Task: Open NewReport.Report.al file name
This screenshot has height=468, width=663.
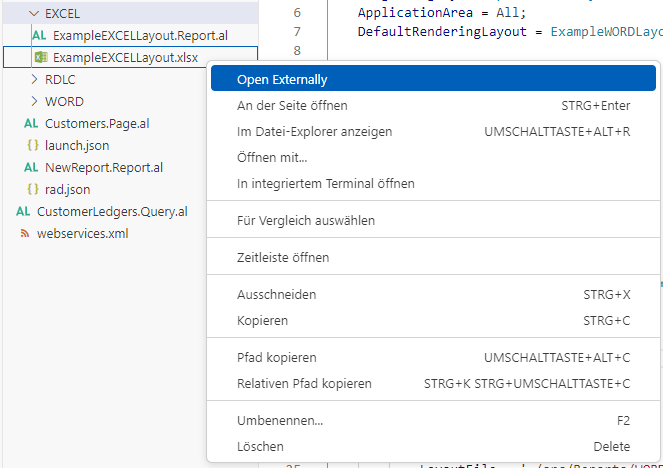Action: tap(104, 167)
